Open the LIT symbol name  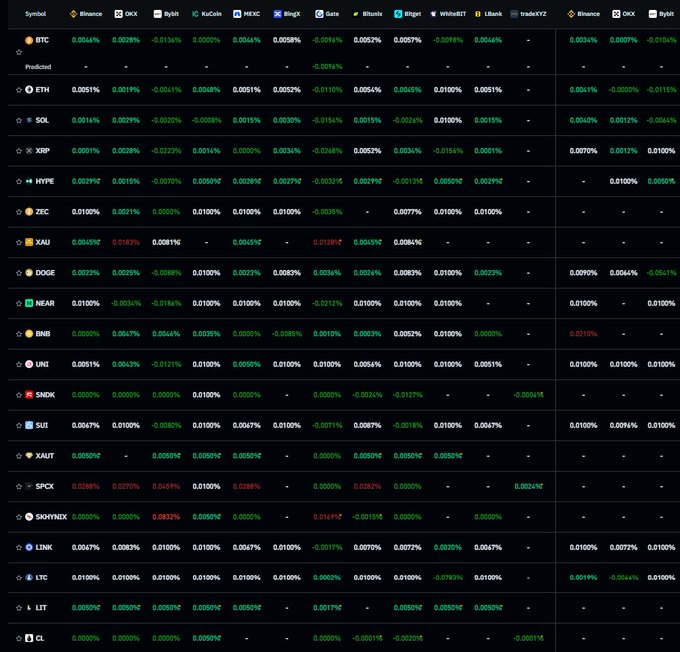pos(41,608)
